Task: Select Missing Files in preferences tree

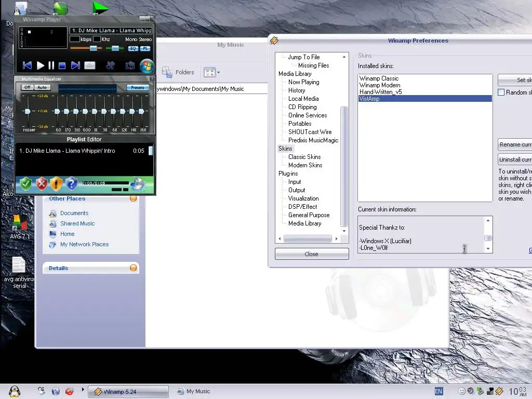Action: click(313, 65)
